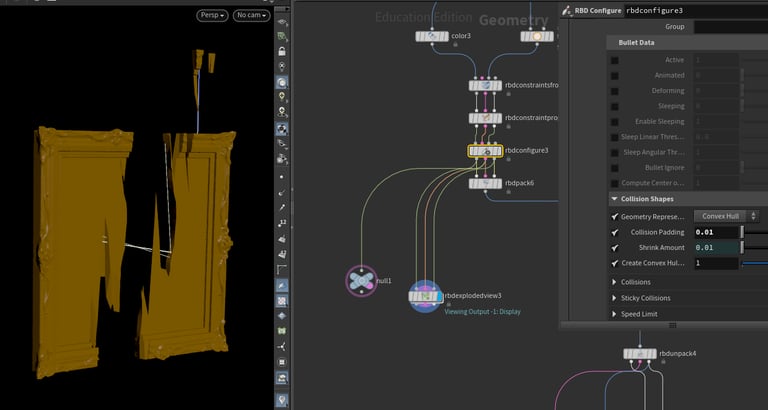Enable the Animated checkbox
This screenshot has height=410, width=768.
point(615,76)
